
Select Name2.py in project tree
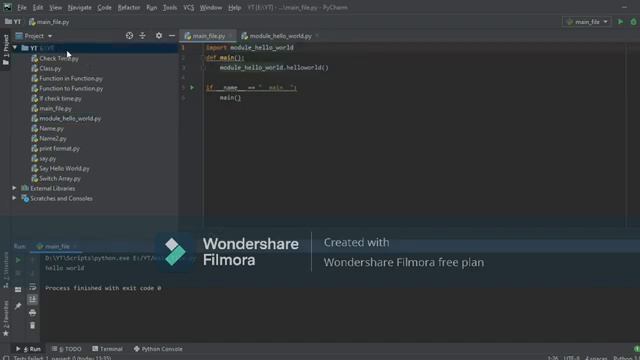click(x=49, y=138)
